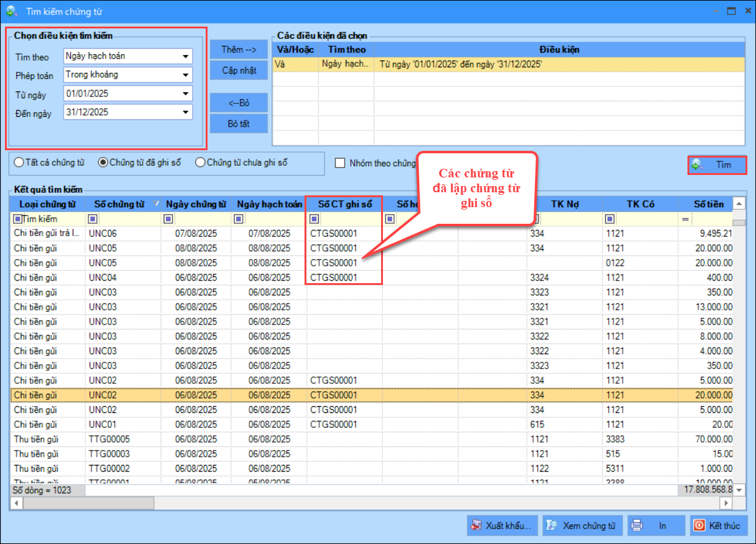
Task: Sort by the TK Có column header
Action: point(640,204)
